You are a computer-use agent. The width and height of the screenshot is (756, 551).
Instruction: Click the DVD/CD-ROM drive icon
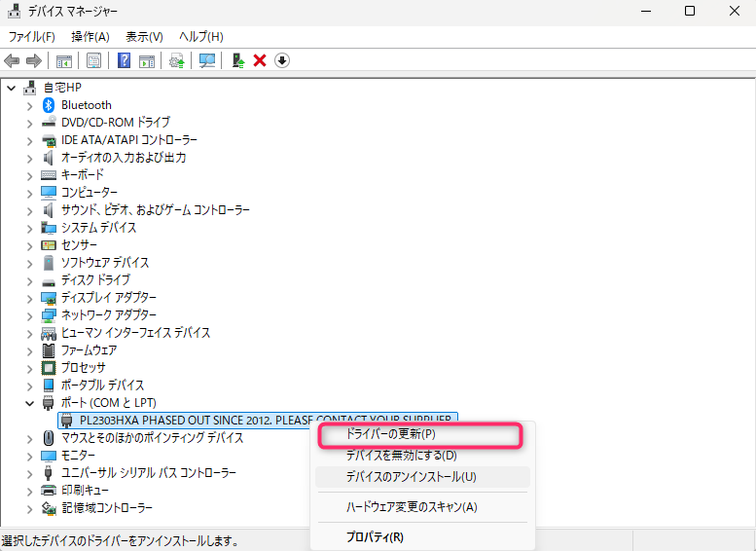point(49,122)
